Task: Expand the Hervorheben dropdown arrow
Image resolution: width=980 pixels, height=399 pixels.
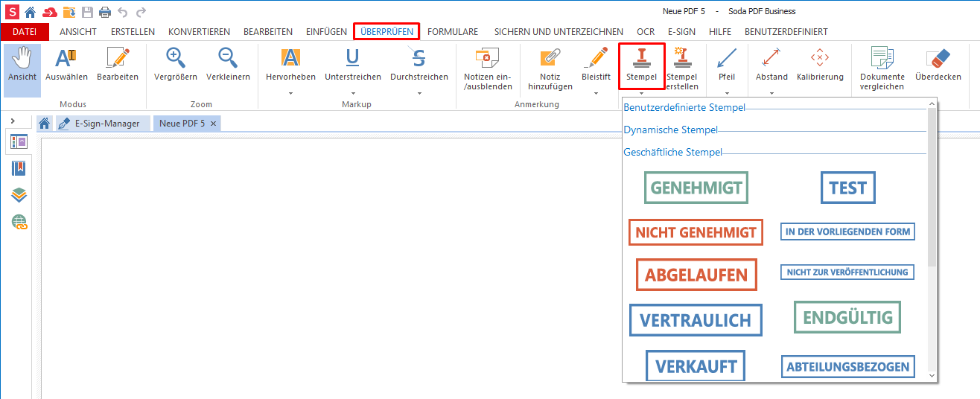Action: (x=290, y=93)
